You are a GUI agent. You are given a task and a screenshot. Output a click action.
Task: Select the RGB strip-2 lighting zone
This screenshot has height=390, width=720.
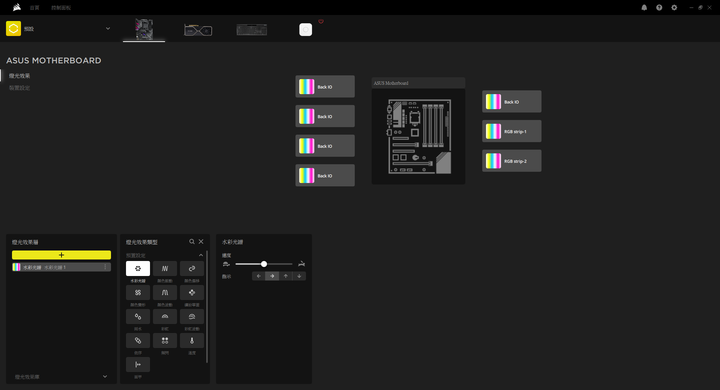[512, 161]
